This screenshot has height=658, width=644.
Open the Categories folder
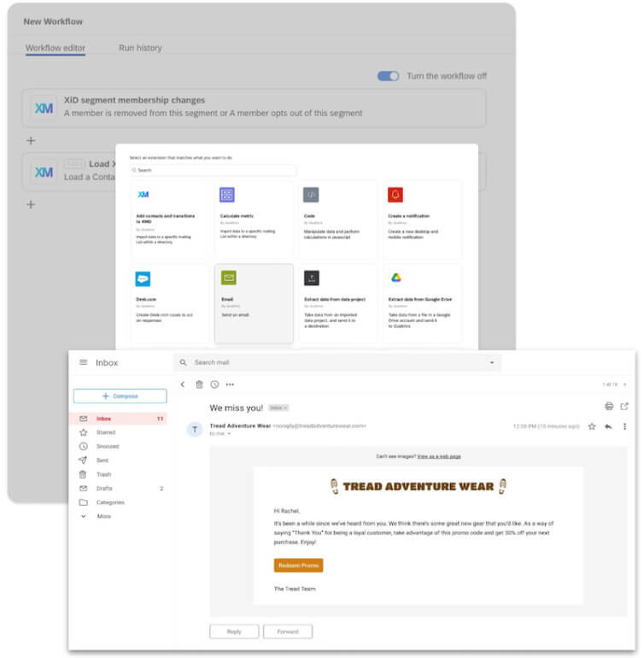coord(110,502)
